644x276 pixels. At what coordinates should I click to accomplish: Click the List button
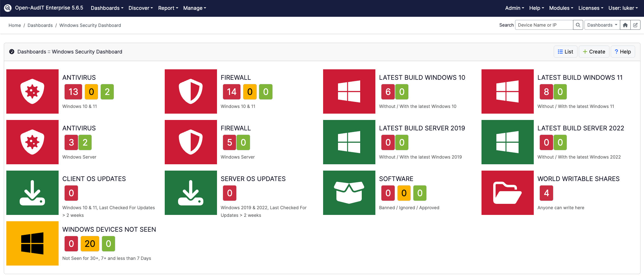pos(565,52)
